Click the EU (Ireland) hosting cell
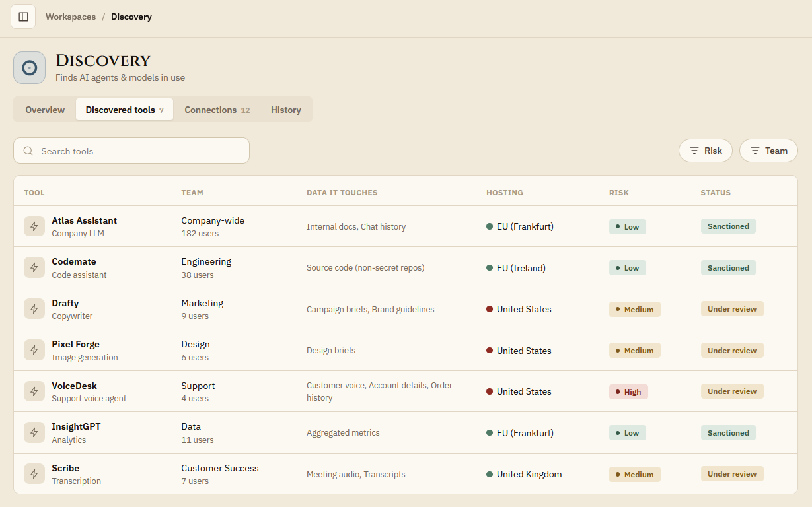The width and height of the screenshot is (812, 507). (x=516, y=268)
